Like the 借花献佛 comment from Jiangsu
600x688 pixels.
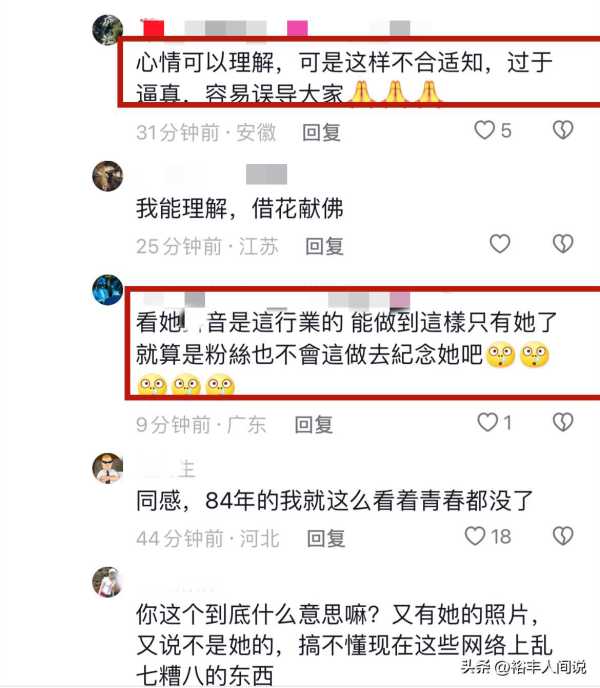(500, 244)
